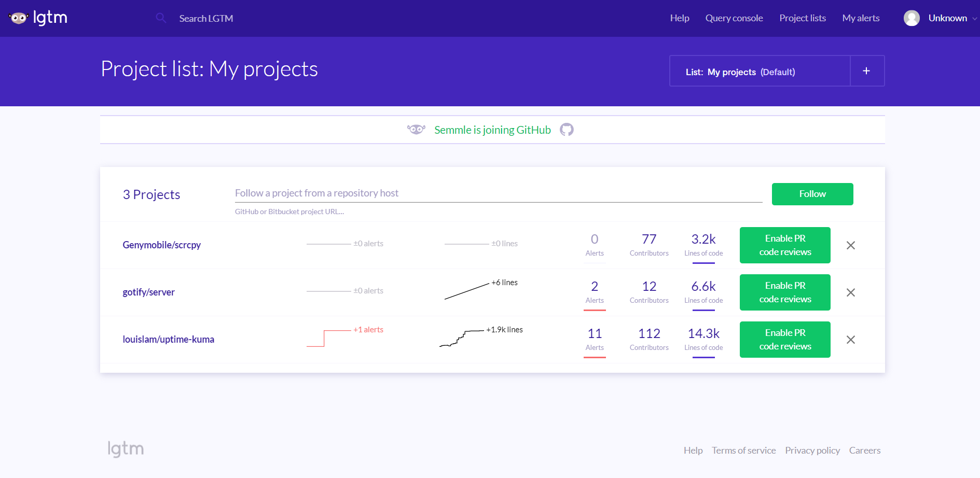Remove louislam/uptime-kuma with its X icon
Viewport: 980px width, 478px height.
point(851,340)
